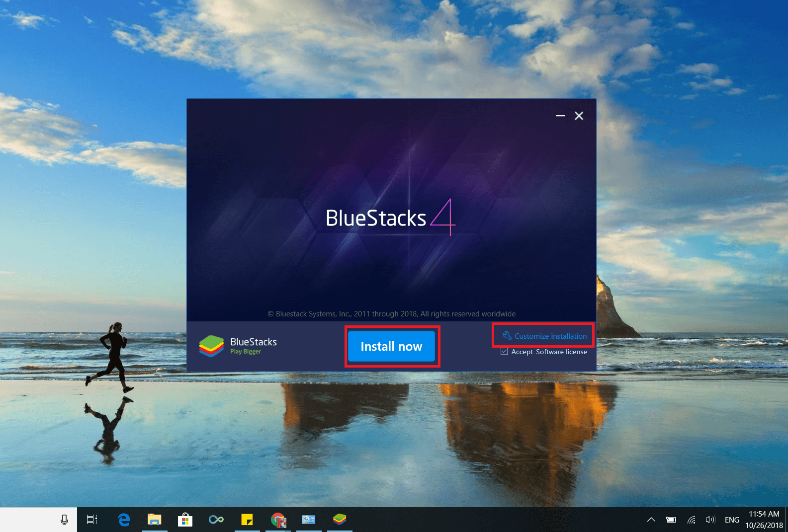Open Task View on the taskbar
Viewport: 788px width, 532px height.
(x=92, y=520)
